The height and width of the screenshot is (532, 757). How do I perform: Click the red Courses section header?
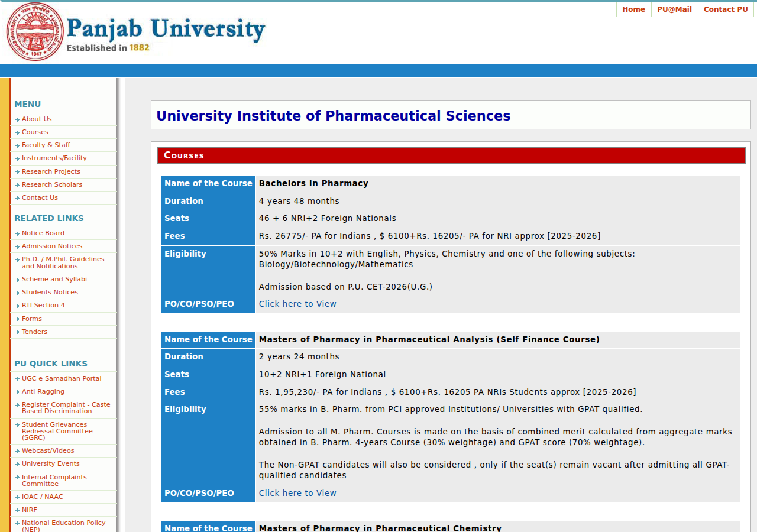click(451, 155)
